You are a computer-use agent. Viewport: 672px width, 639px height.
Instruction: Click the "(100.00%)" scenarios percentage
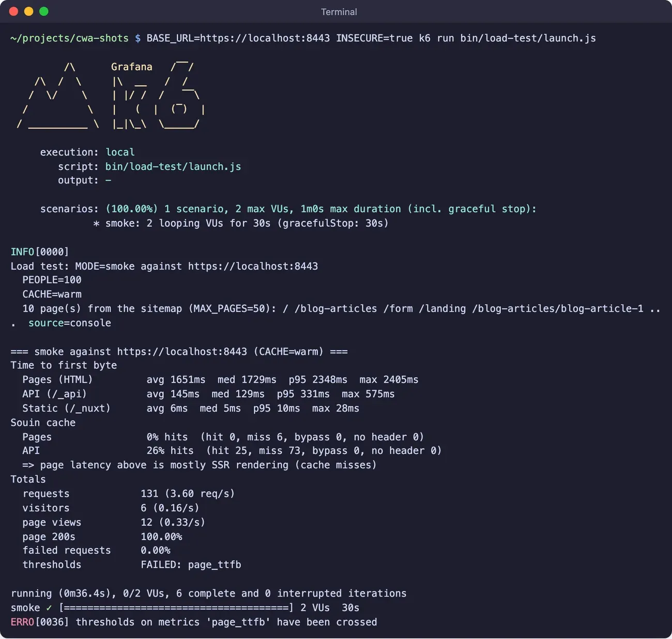click(132, 209)
